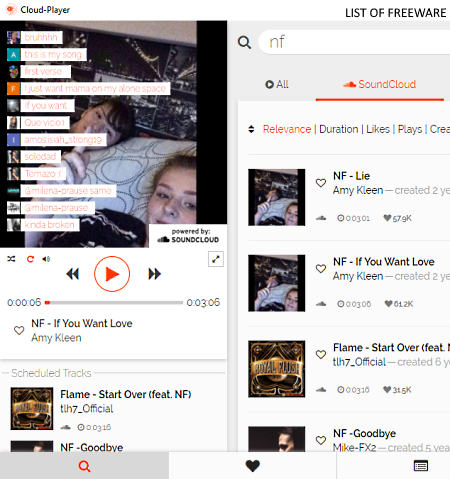450x479 pixels.
Task: Like NF - If You Want Love result
Action: pos(321,269)
